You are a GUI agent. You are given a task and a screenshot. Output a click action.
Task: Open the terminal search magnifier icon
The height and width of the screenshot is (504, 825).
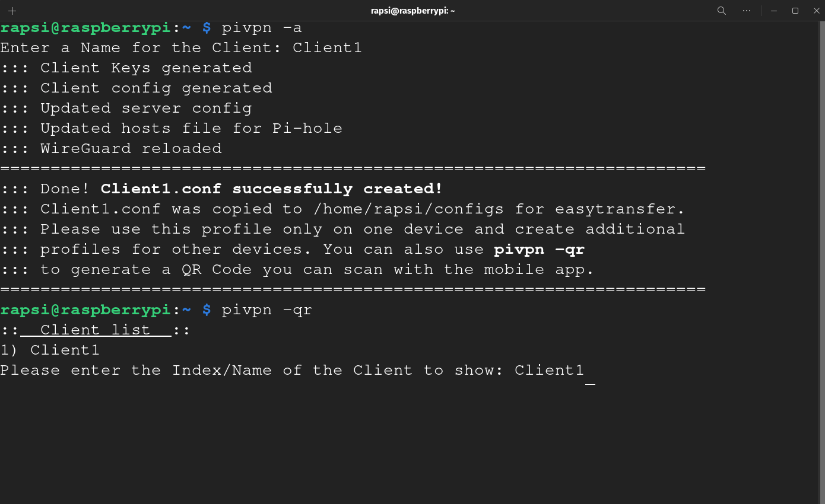pyautogui.click(x=722, y=11)
